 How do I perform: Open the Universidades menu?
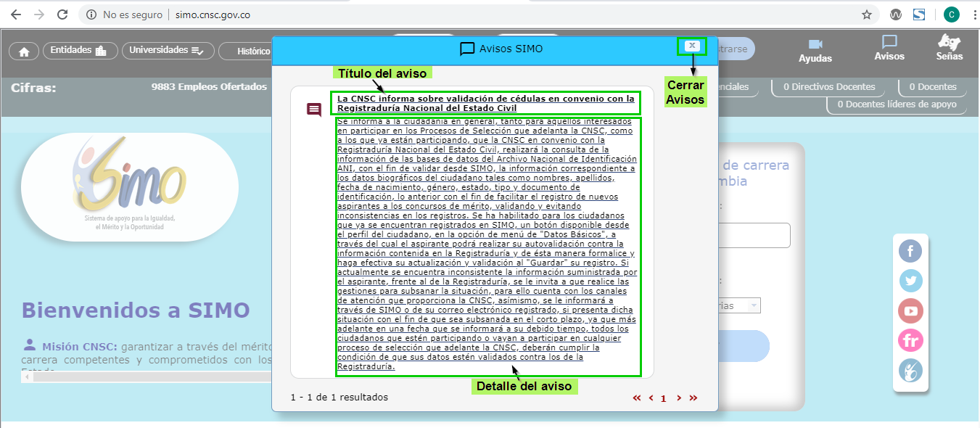tap(168, 51)
